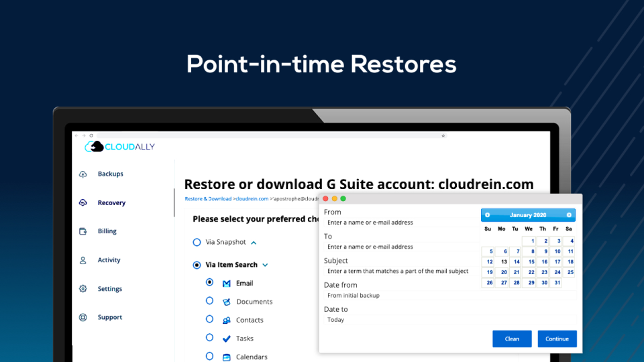Open the Backups menu item
The image size is (644, 362).
[111, 174]
